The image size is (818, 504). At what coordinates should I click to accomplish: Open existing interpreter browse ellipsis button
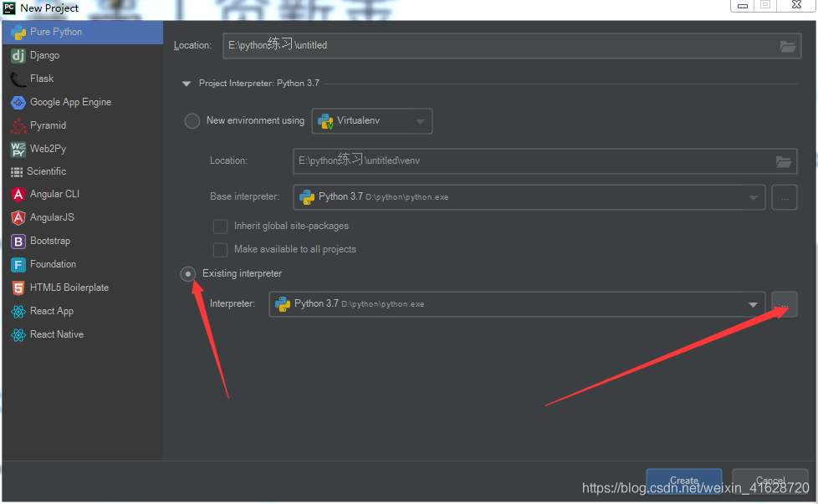[x=784, y=303]
